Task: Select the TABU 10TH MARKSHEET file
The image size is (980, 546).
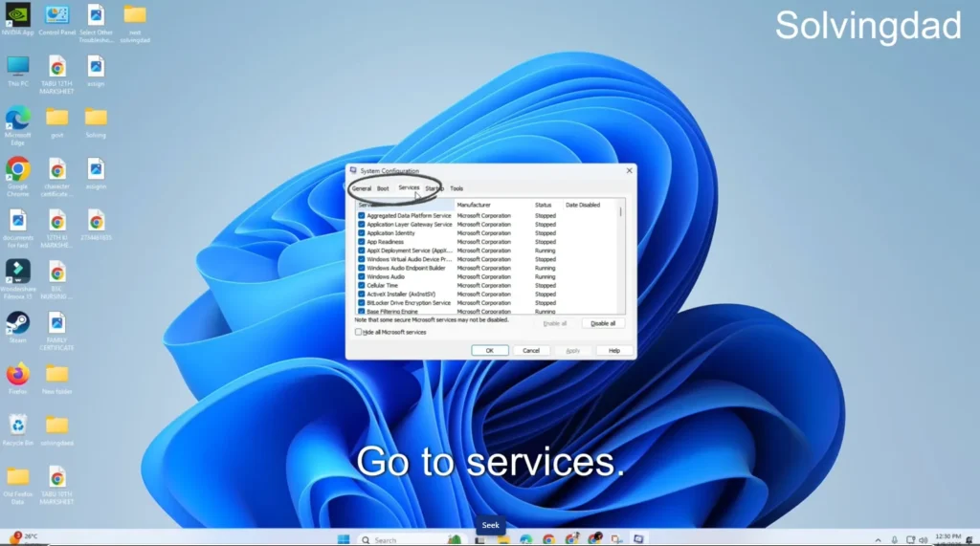Action: pos(56,485)
